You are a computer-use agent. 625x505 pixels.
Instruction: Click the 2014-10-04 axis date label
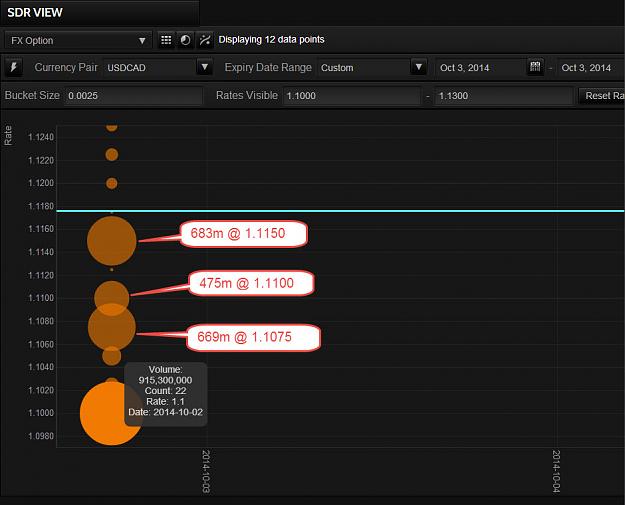556,471
